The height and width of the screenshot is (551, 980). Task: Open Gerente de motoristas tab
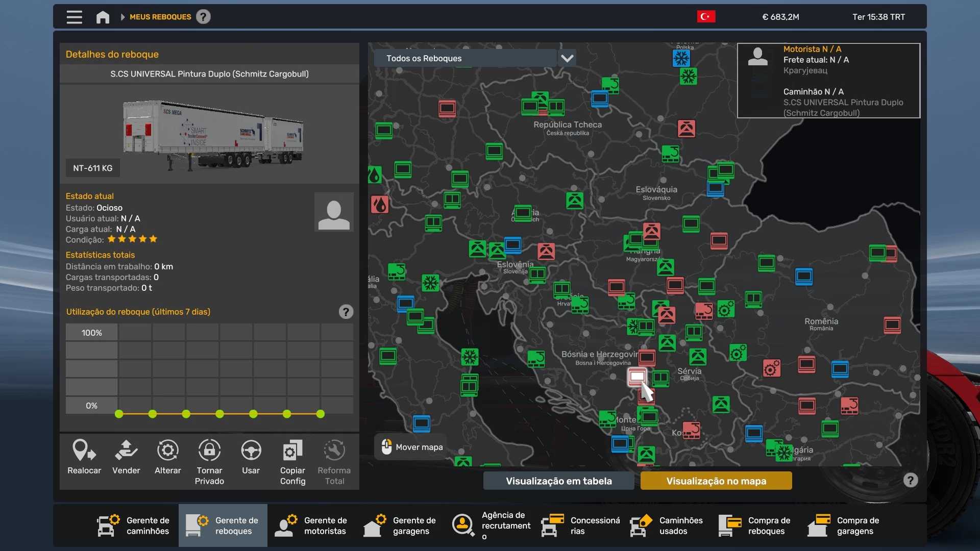[311, 525]
